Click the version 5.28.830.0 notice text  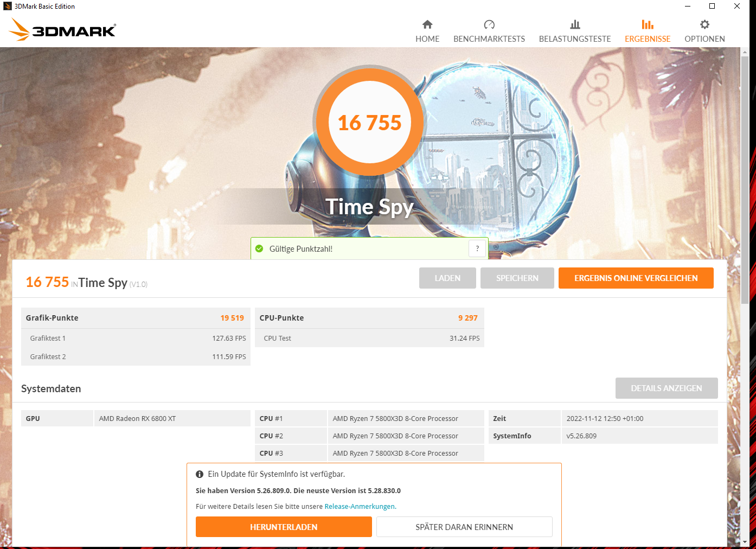coord(298,490)
